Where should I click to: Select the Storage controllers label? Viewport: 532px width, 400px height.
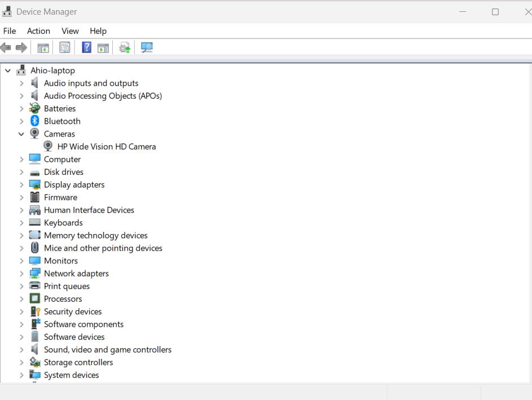(78, 362)
